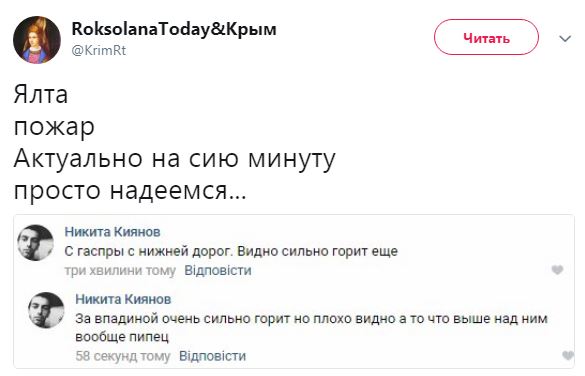
Task: Click the Читать follow button
Action: pyautogui.click(x=486, y=37)
